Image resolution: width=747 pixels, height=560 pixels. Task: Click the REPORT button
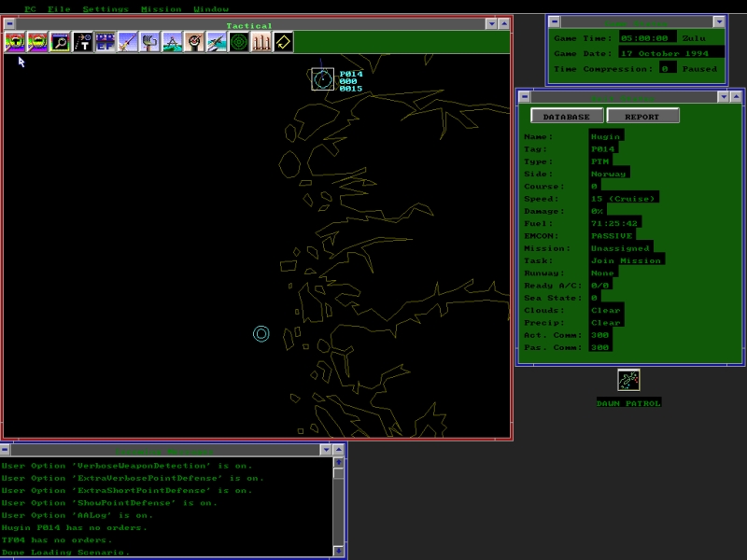[642, 116]
